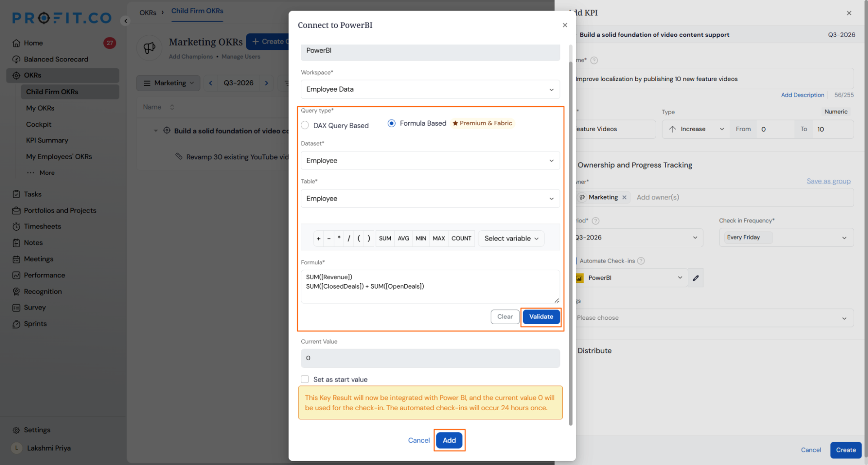Clear the formula with the Clear button
The width and height of the screenshot is (868, 465).
505,317
